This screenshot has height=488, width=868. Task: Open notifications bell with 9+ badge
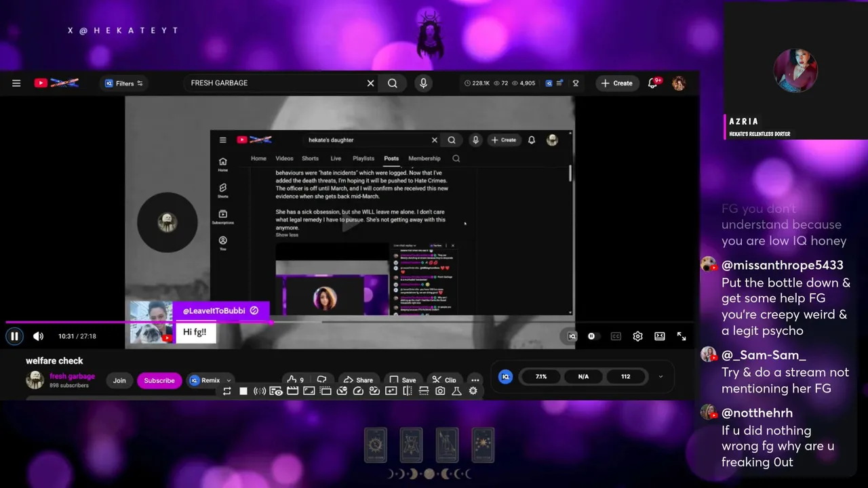point(654,83)
